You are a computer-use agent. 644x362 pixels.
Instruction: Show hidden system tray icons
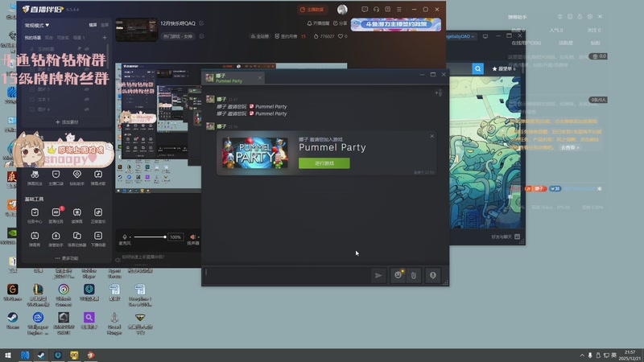click(x=582, y=356)
